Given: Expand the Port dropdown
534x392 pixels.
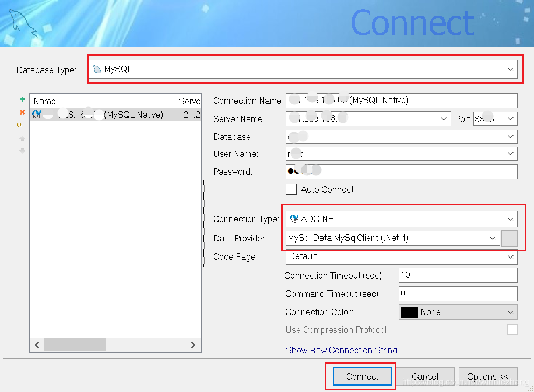Looking at the screenshot, I should pyautogui.click(x=510, y=119).
